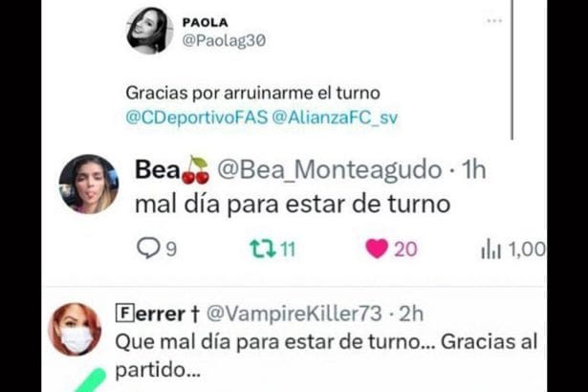Click the Bea display name with cherries

[x=172, y=170]
